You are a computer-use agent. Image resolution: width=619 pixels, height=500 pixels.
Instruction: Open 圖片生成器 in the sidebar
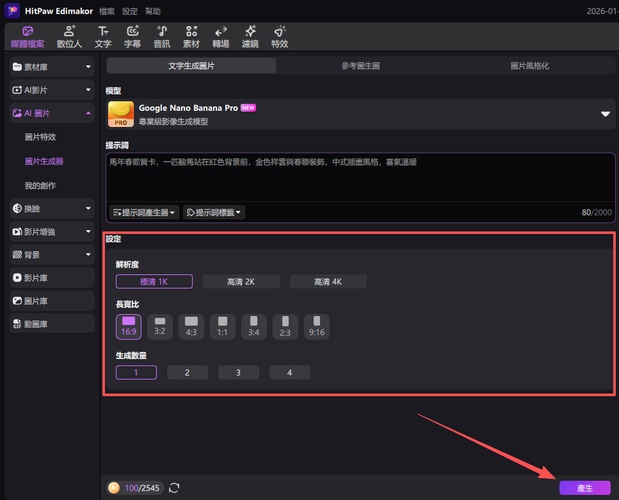(44, 161)
